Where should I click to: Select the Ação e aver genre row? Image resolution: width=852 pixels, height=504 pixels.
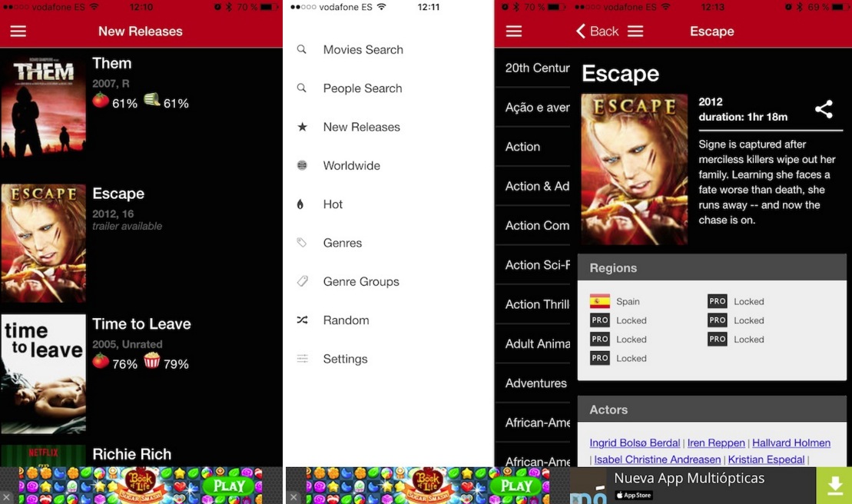tap(533, 107)
